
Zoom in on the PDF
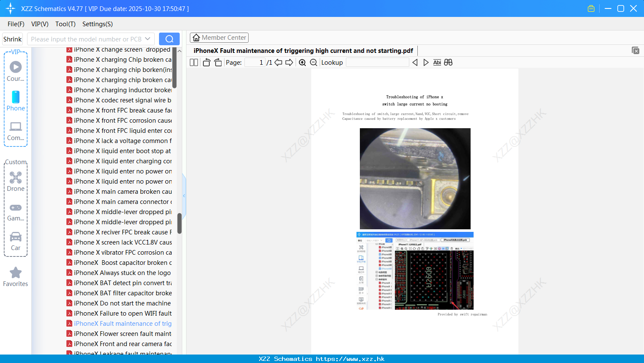302,63
